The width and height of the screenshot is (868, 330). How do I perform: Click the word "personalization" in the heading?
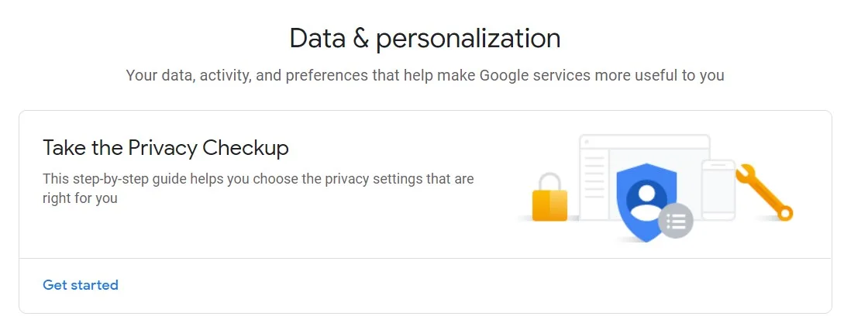pos(468,38)
